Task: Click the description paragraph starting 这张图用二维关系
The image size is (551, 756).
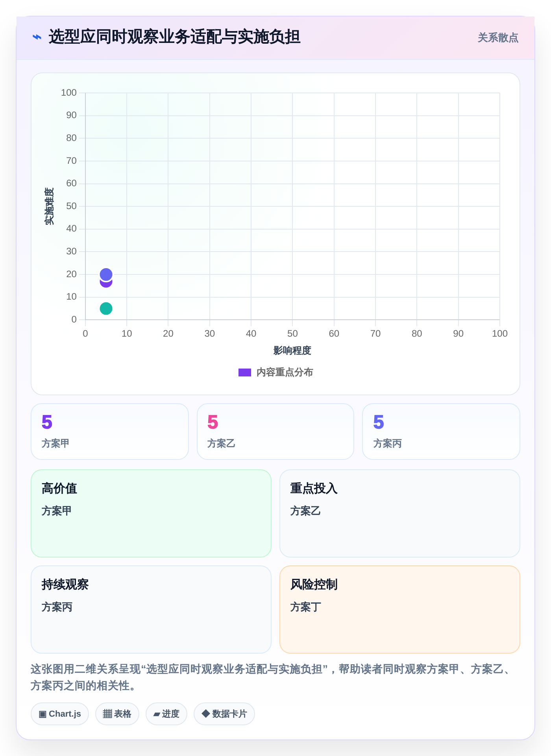Action: tap(272, 677)
